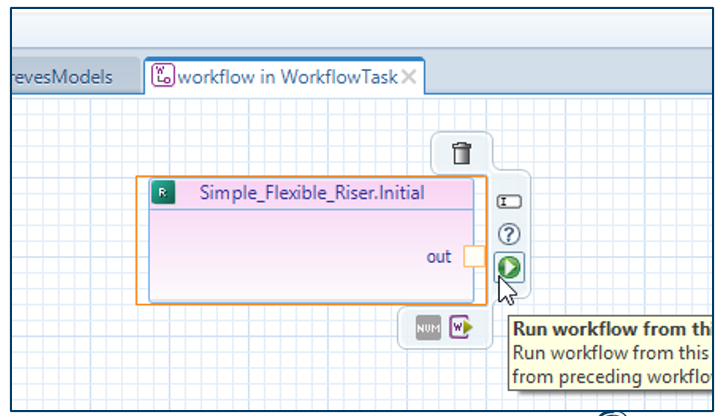Click the workflow icon on the active tab

[162, 76]
